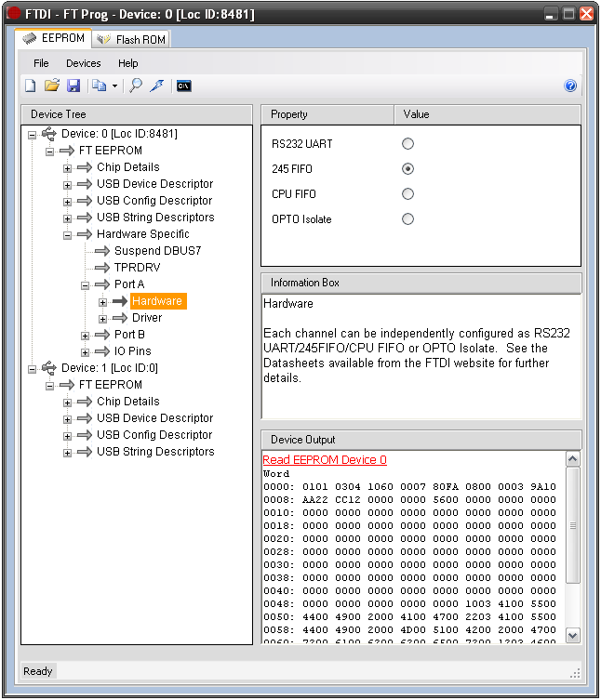Open the File menu
This screenshot has width=601, height=700.
tap(41, 63)
